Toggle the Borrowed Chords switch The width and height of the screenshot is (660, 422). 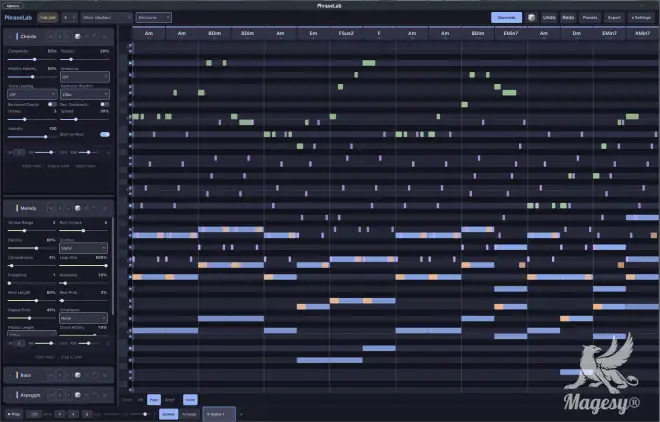point(52,104)
